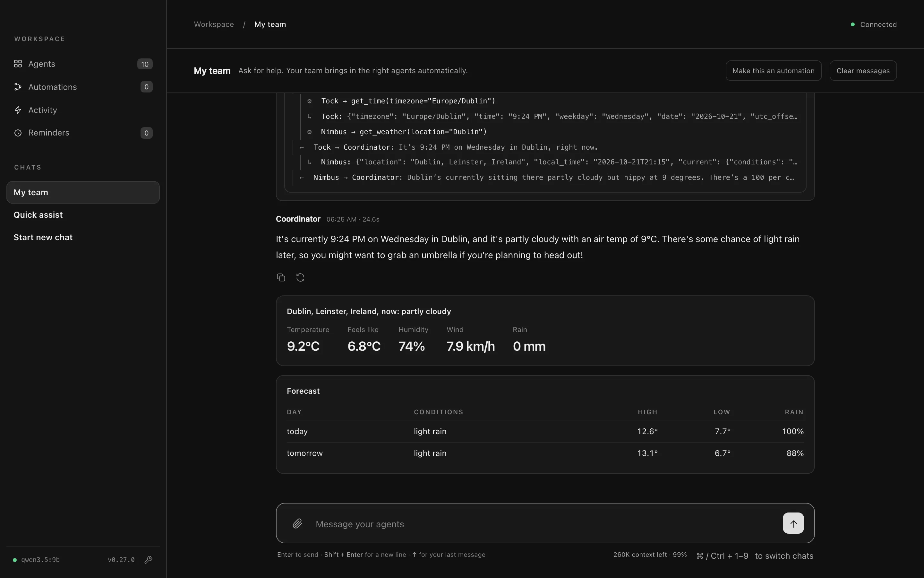Open the Agents section icon
Viewport: 924px width, 578px height.
pyautogui.click(x=18, y=64)
